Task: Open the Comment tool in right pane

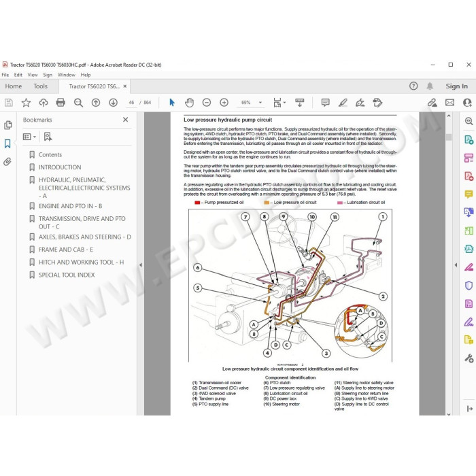Action: click(469, 194)
